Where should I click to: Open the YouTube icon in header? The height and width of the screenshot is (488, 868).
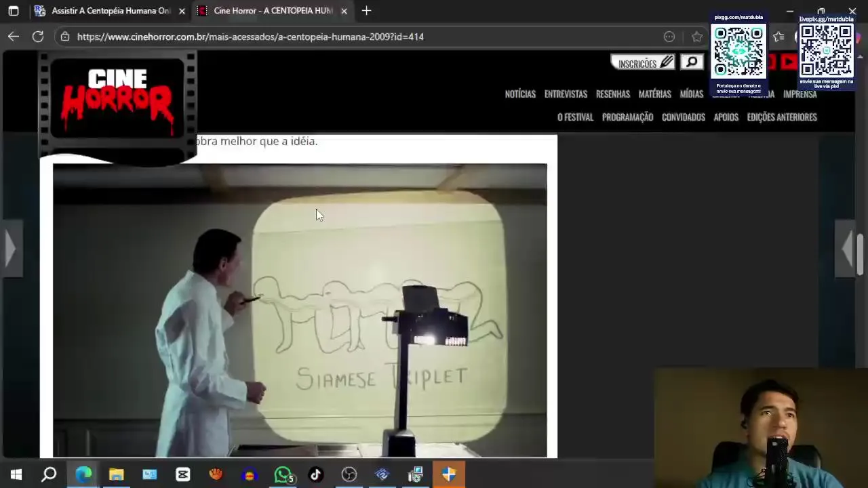click(789, 62)
